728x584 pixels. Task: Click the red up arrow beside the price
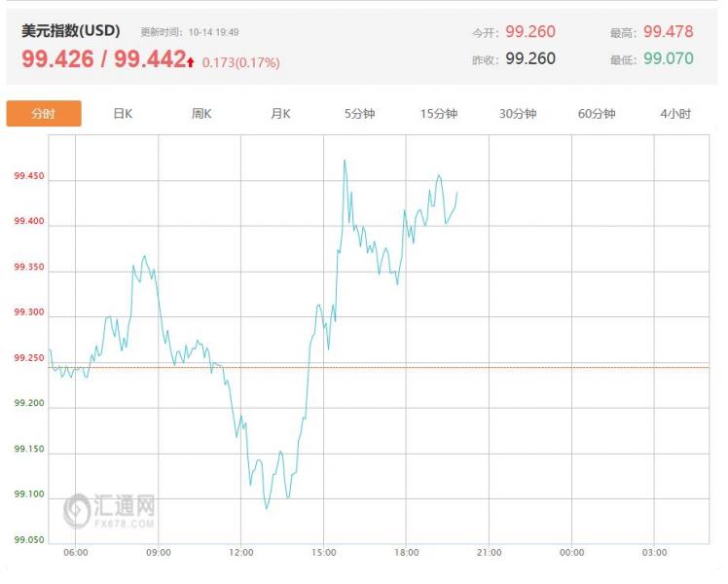[192, 61]
